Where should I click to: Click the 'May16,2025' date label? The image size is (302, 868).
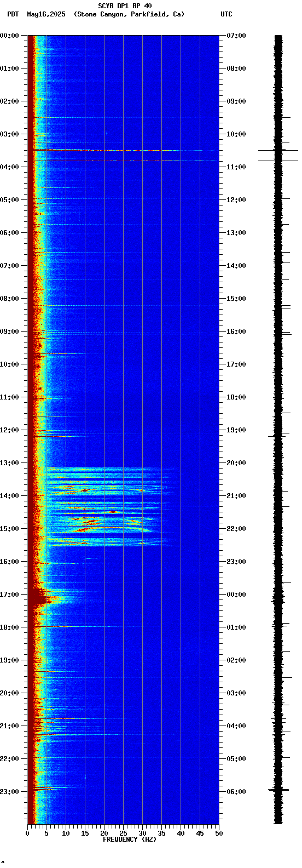46,14
